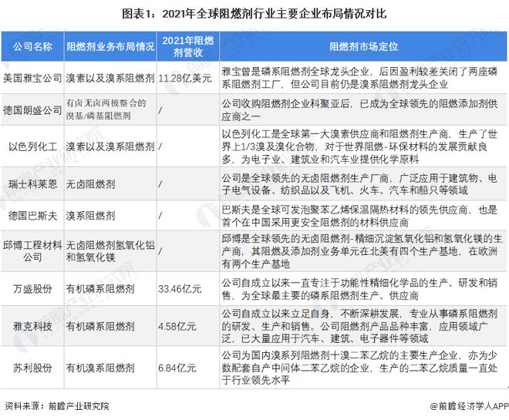
Task: Select the 2021年阻燃剂营收 column header
Action: pyautogui.click(x=188, y=46)
